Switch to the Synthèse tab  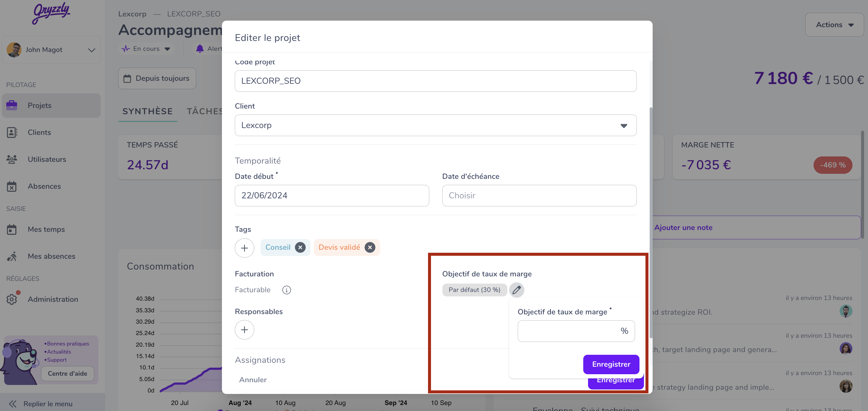coord(147,112)
